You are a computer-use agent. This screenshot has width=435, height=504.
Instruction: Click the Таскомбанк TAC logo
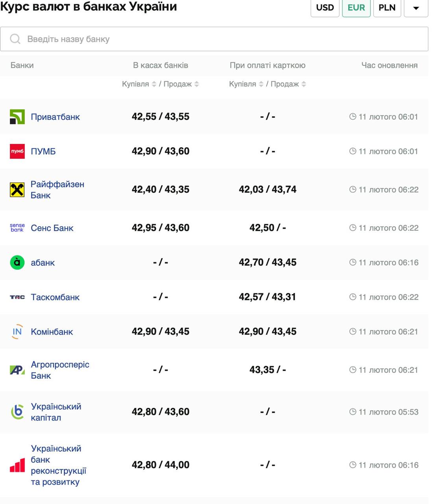(17, 297)
